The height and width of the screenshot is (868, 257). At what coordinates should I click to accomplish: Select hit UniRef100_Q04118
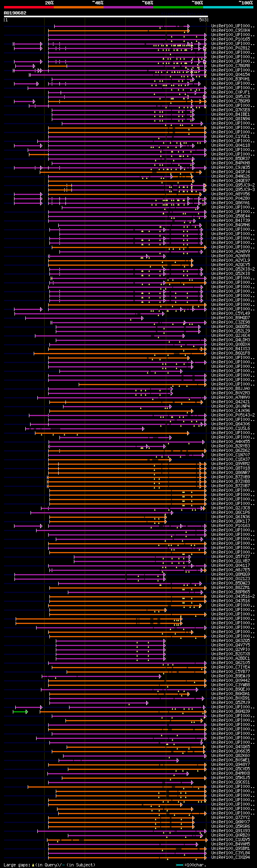[230, 145]
